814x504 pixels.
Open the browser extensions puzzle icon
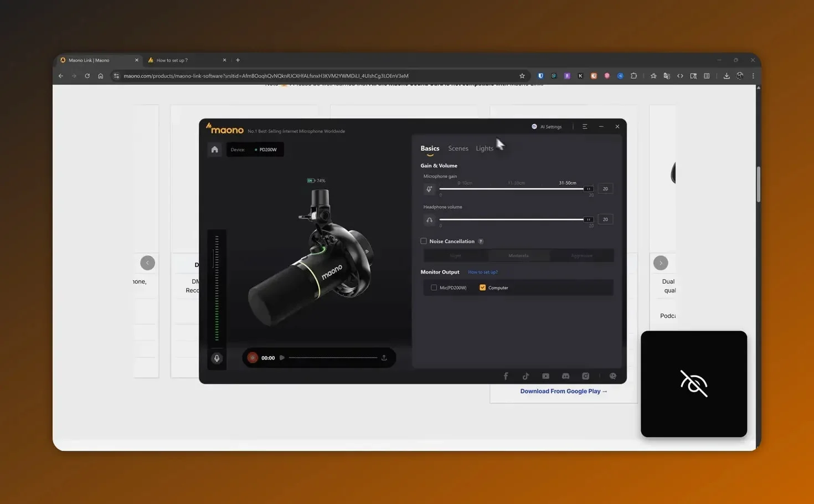(633, 76)
